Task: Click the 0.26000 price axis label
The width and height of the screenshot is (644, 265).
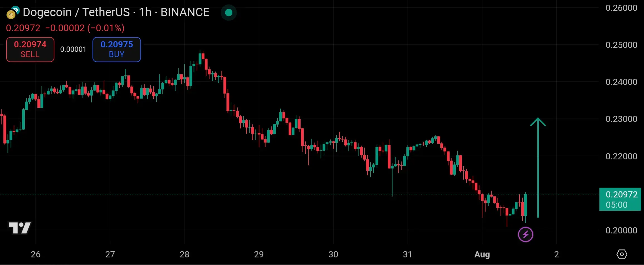Action: [621, 8]
